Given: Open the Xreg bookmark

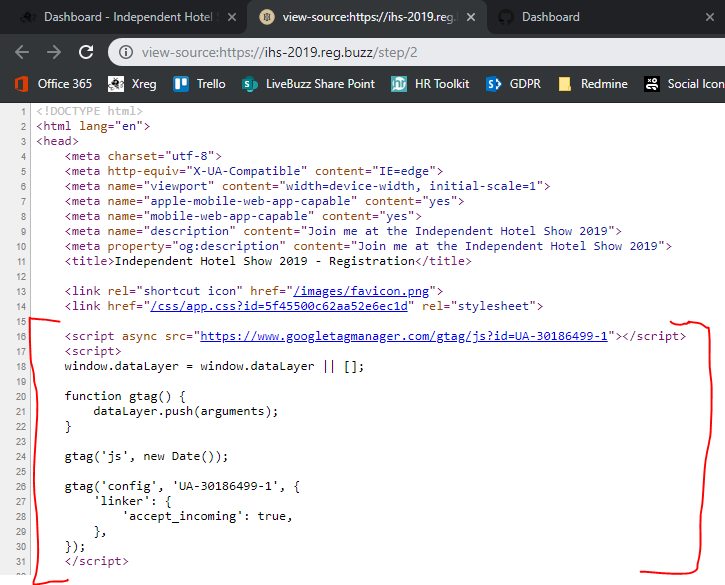Looking at the screenshot, I should [132, 84].
